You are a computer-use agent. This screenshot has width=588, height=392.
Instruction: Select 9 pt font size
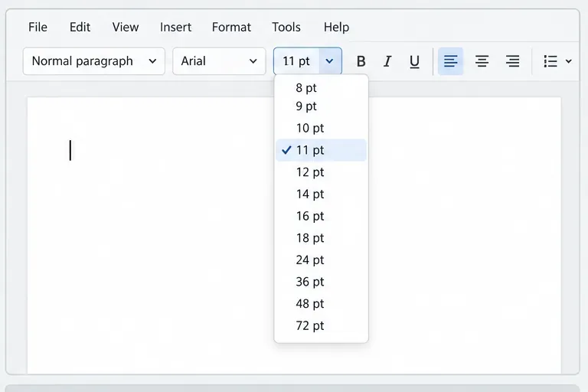[321, 106]
